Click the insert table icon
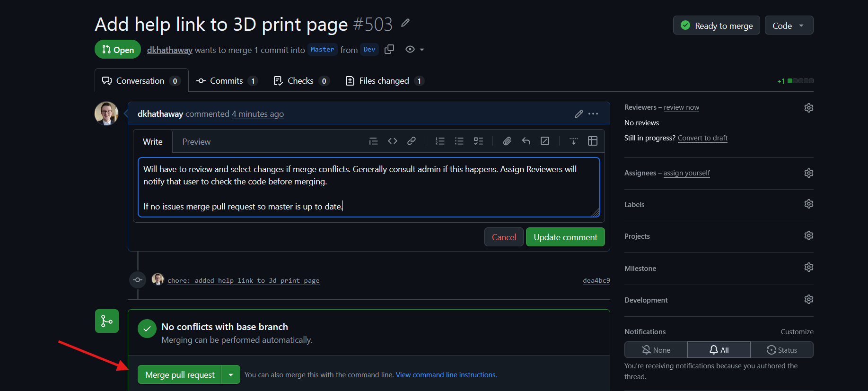Viewport: 868px width, 391px height. click(593, 141)
